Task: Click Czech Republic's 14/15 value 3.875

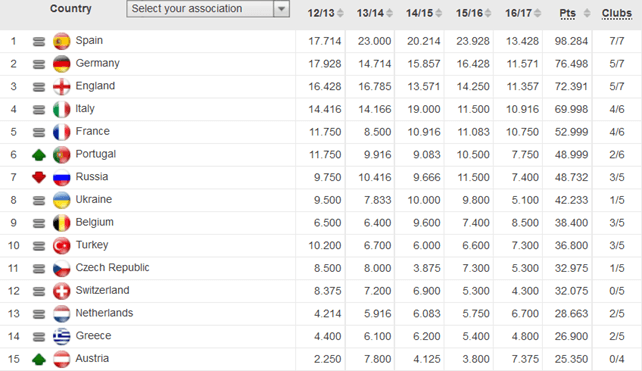Action: coord(427,268)
